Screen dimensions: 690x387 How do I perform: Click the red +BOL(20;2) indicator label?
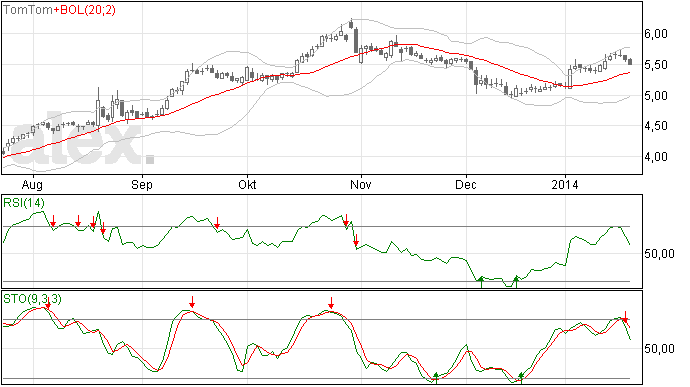[84, 10]
